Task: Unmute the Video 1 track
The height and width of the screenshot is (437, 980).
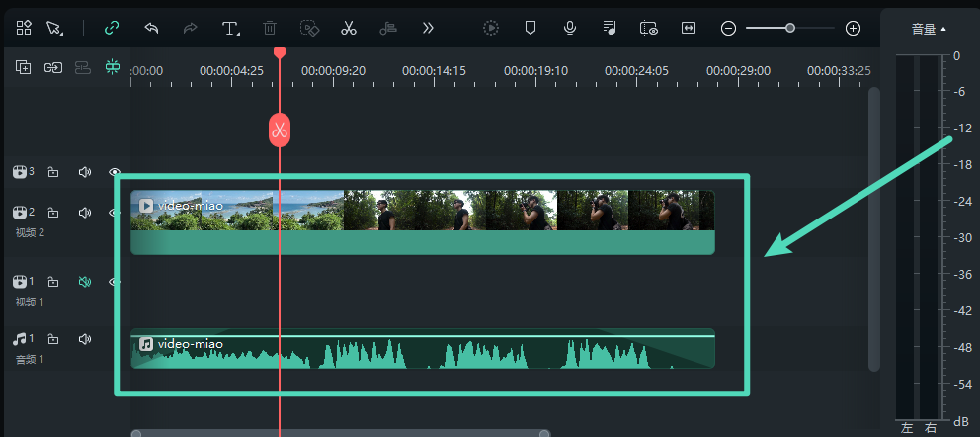Action: tap(85, 282)
